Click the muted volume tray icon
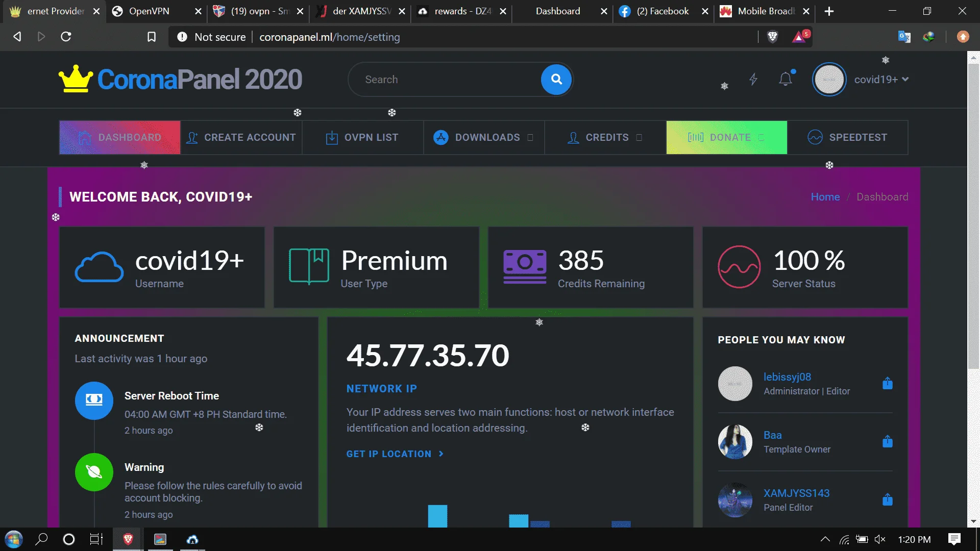980x551 pixels. point(880,539)
